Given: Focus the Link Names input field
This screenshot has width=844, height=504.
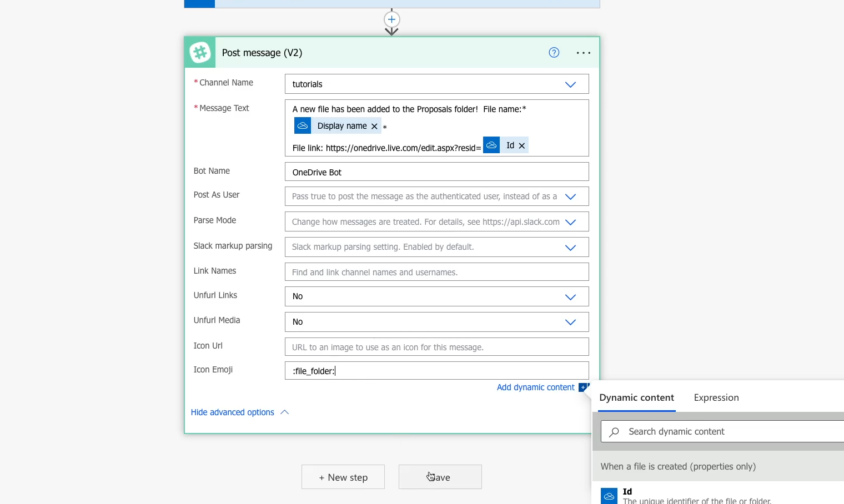Looking at the screenshot, I should click(x=437, y=272).
